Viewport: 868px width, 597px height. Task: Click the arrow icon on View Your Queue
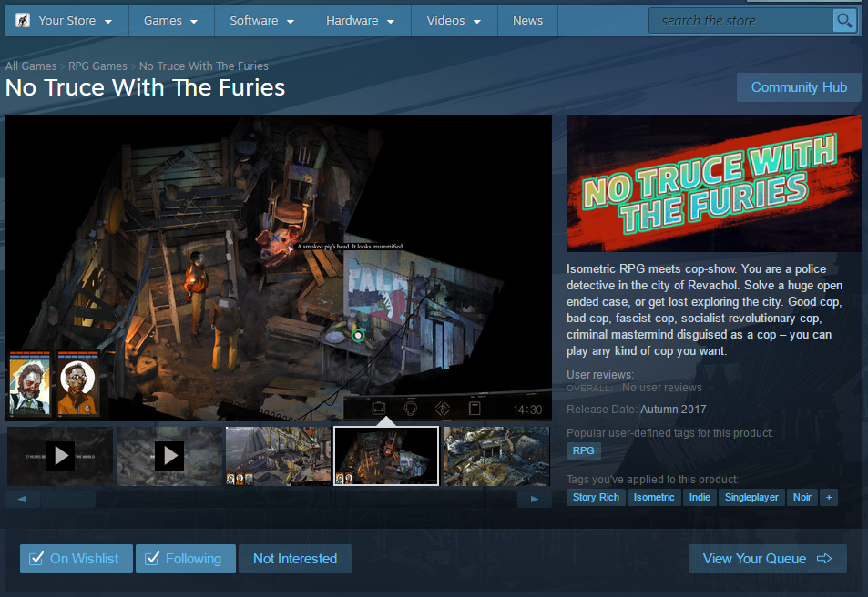click(x=824, y=558)
